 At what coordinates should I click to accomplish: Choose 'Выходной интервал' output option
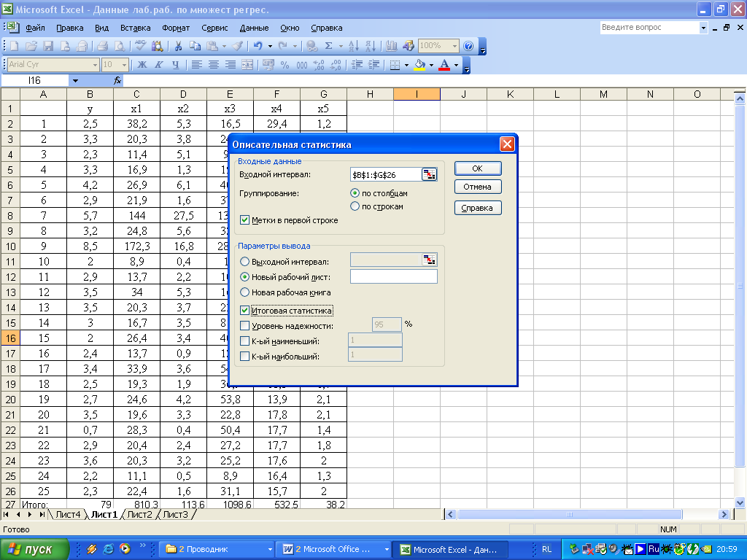tap(244, 262)
